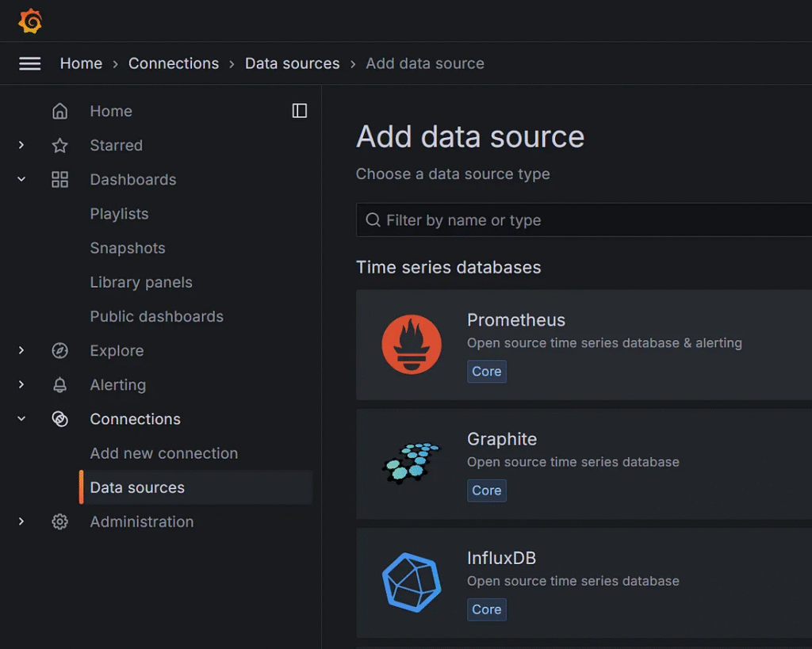Select Snapshots under Dashboards
Screen dimensions: 812x649
click(x=128, y=248)
